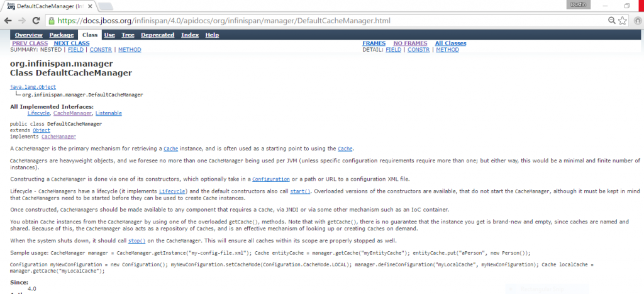The width and height of the screenshot is (644, 294).
Task: Open the java.lang.Object link
Action: click(x=33, y=87)
